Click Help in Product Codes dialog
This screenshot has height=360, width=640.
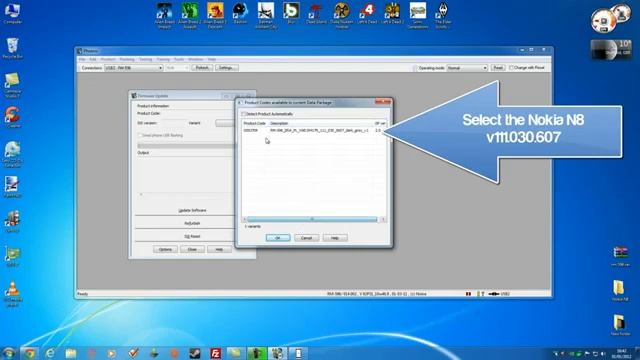coord(335,238)
